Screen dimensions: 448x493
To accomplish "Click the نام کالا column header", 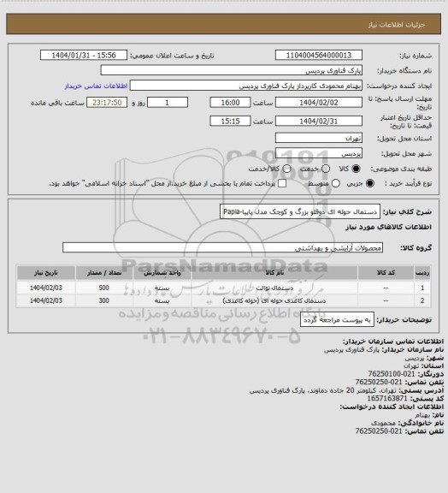I will 274,273.
